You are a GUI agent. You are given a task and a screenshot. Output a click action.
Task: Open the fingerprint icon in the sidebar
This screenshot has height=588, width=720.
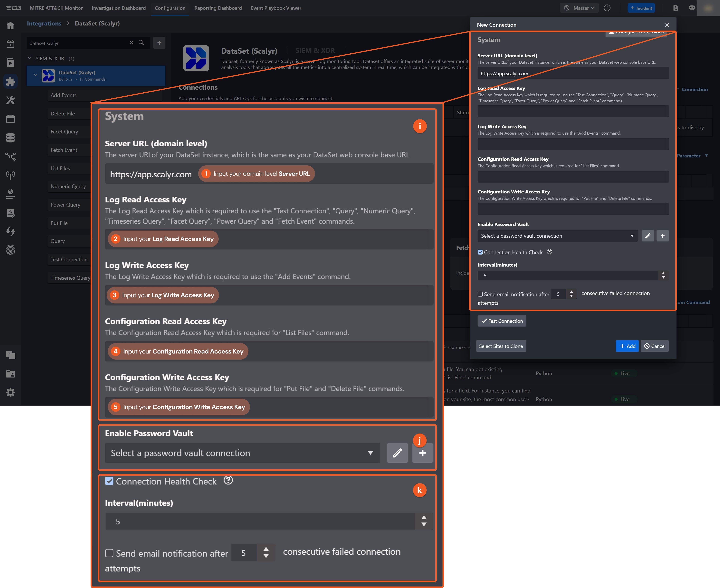[10, 250]
